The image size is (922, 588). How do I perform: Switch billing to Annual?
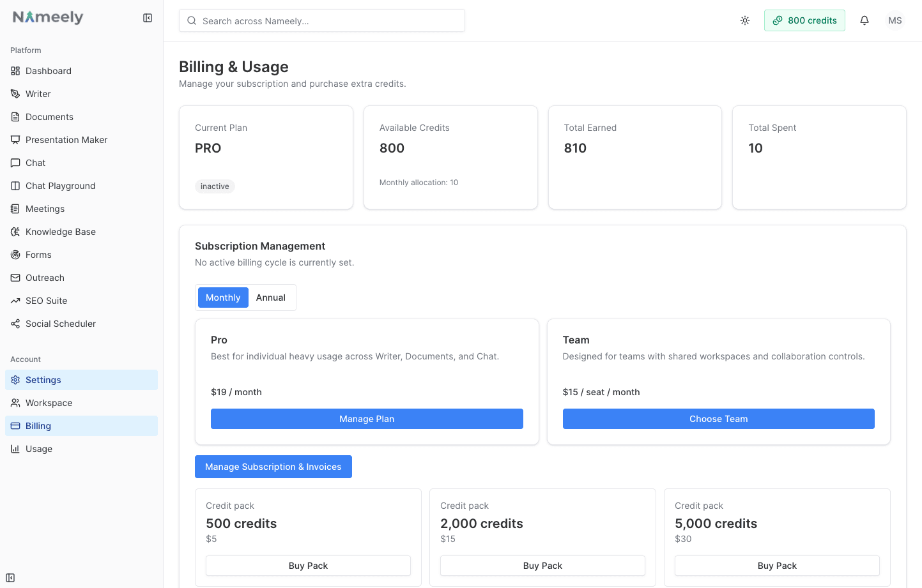pos(271,297)
